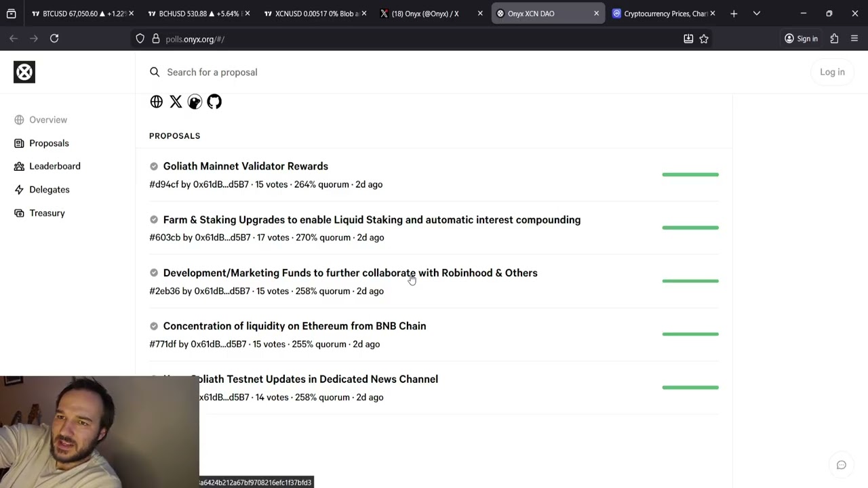Open the Farm & Staking Upgrades proposal
The height and width of the screenshot is (488, 868).
point(372,220)
